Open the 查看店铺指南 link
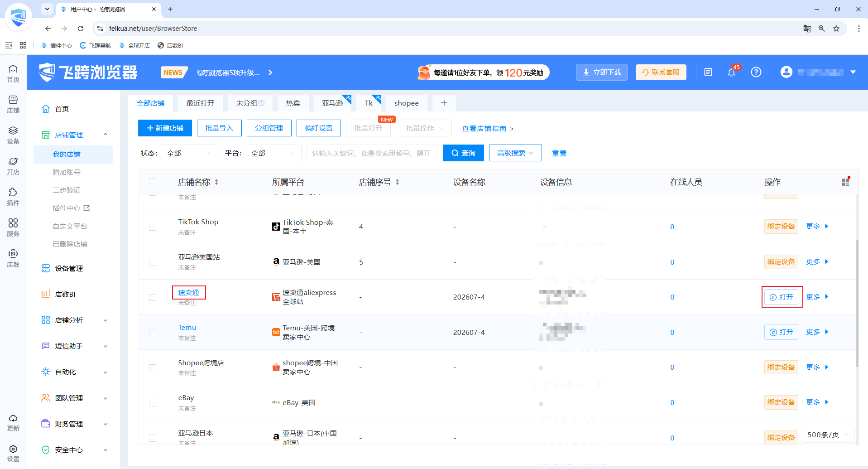The height and width of the screenshot is (469, 868). [488, 129]
